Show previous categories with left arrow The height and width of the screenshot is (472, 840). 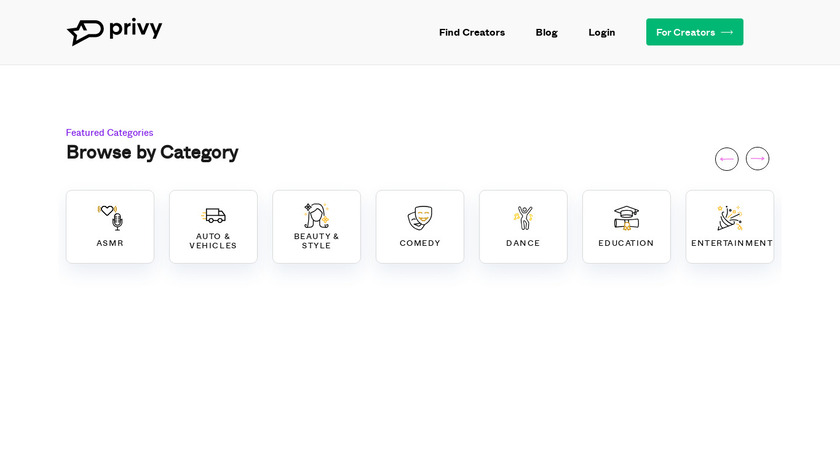pos(726,159)
